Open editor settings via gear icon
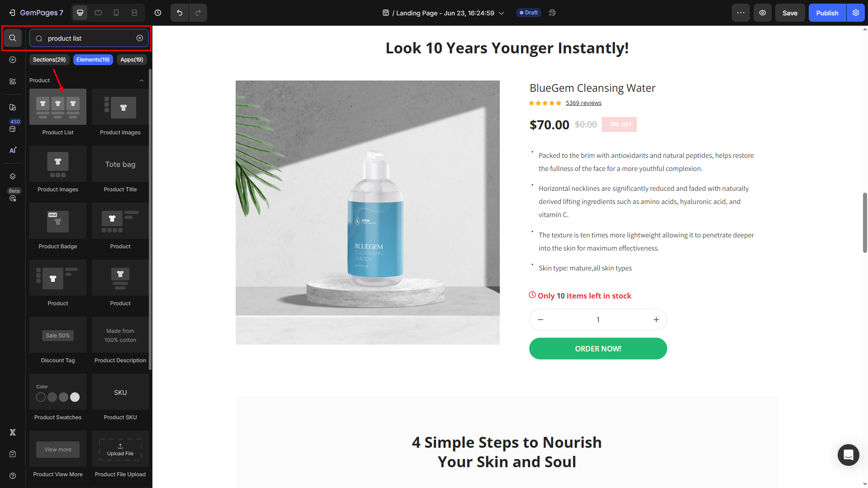Viewport: 868px width, 488px height. (x=855, y=13)
